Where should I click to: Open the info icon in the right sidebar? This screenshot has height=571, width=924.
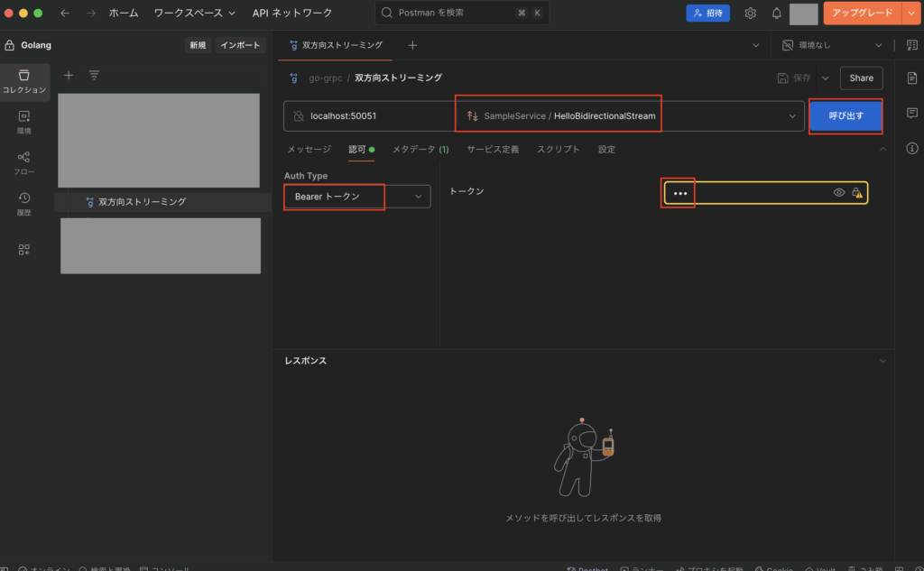tap(911, 149)
